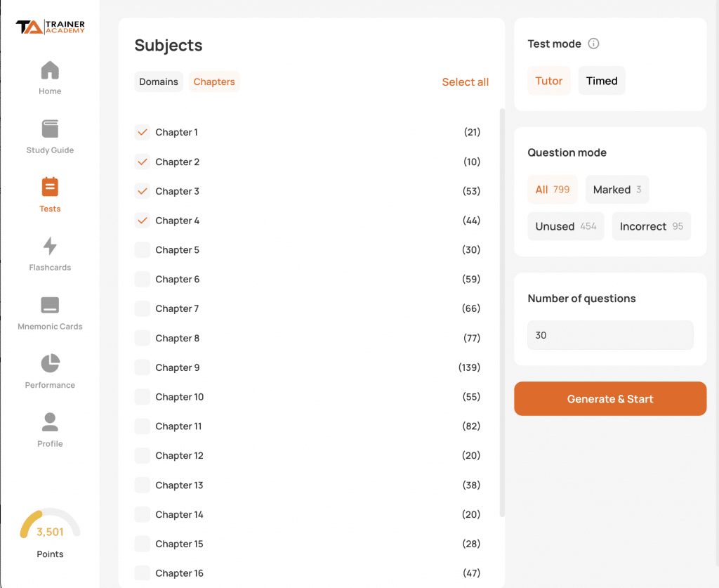Uncheck the Chapter 2 checkbox

point(143,162)
